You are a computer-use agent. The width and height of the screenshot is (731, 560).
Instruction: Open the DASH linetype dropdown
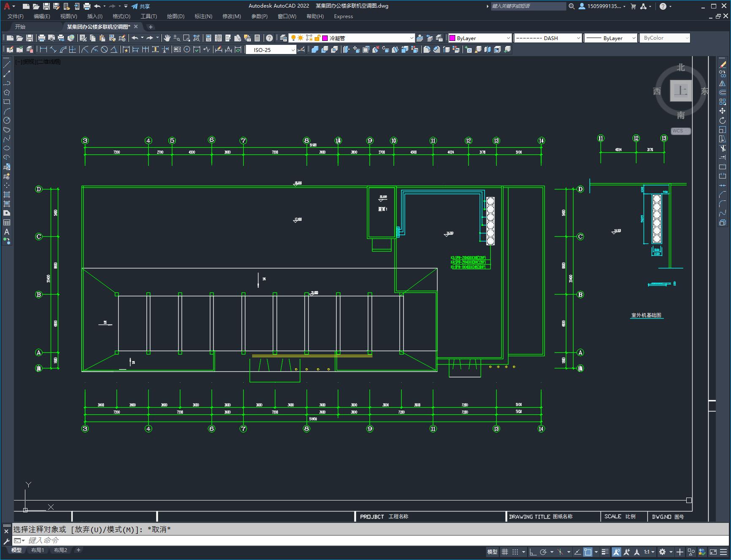tap(548, 38)
